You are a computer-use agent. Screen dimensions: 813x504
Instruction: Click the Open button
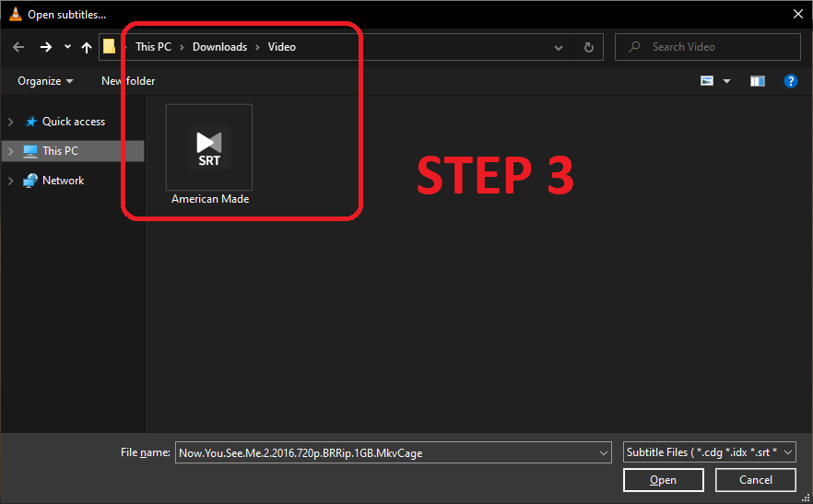(x=663, y=480)
